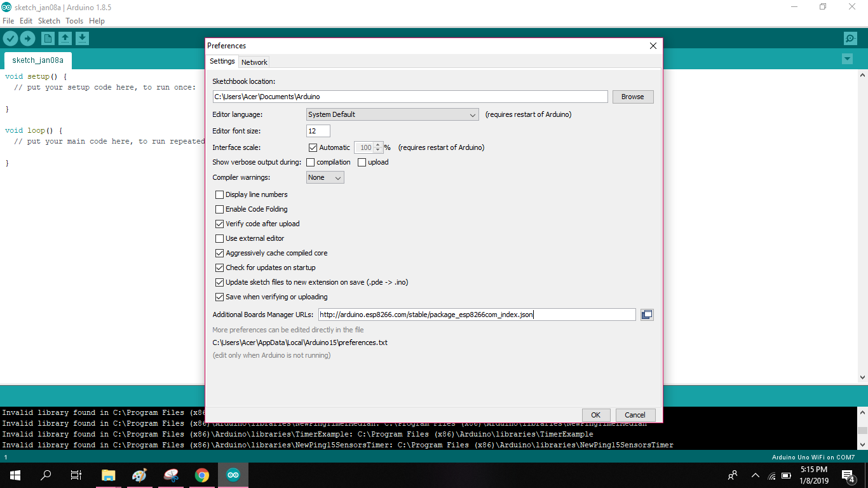This screenshot has height=488, width=868.
Task: Click the Upload arrow icon
Action: (x=27, y=39)
